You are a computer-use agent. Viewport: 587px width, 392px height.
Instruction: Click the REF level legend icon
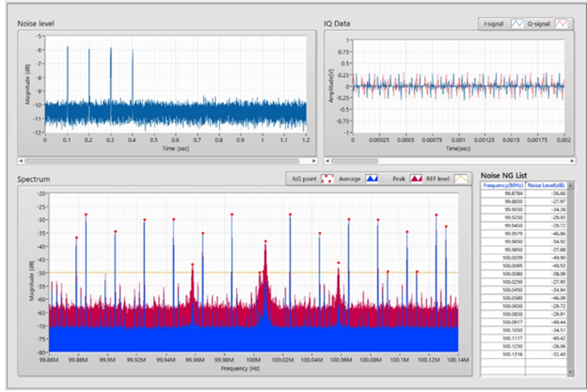[x=461, y=179]
